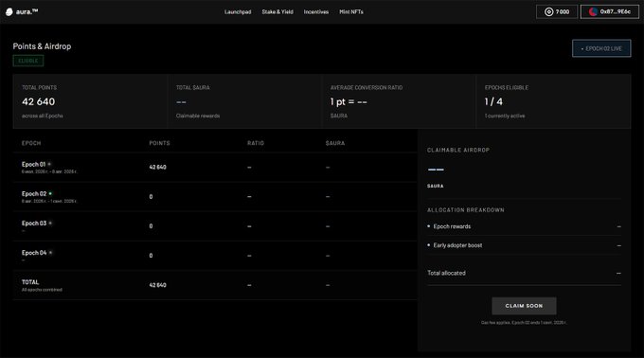Screen dimensions: 644x358
Task: Click the Epoch 04 status dot
Action: (50, 253)
